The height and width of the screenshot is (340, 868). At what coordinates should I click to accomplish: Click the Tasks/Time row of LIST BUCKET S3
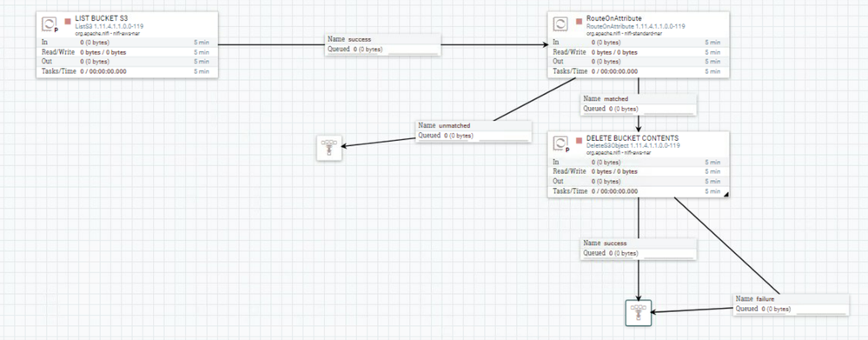[x=128, y=71]
